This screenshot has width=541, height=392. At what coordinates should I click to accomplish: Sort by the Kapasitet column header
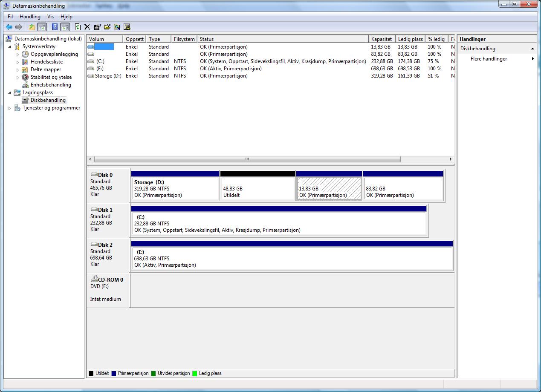(x=382, y=39)
